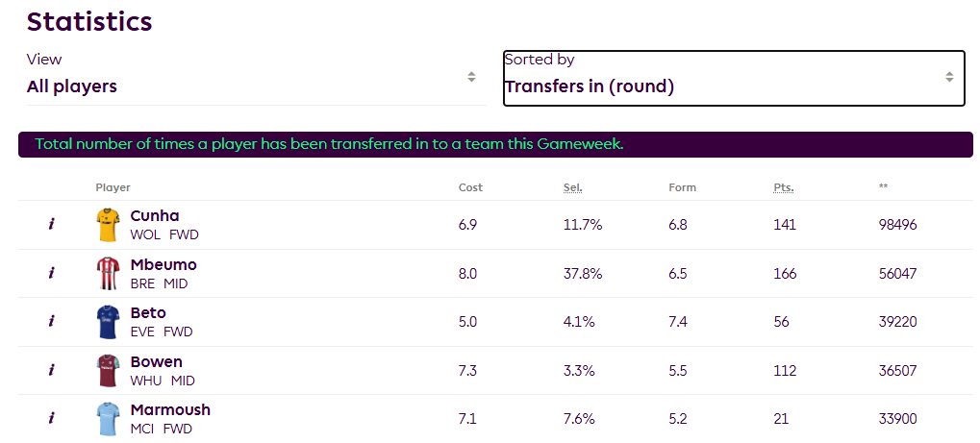
Task: Click Mbeumo's striped Brentford shirt icon
Action: pyautogui.click(x=107, y=273)
